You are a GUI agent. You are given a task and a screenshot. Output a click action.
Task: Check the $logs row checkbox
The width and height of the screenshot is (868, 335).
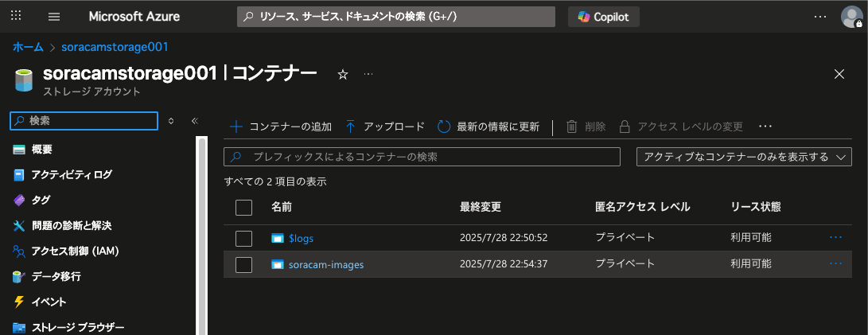243,238
